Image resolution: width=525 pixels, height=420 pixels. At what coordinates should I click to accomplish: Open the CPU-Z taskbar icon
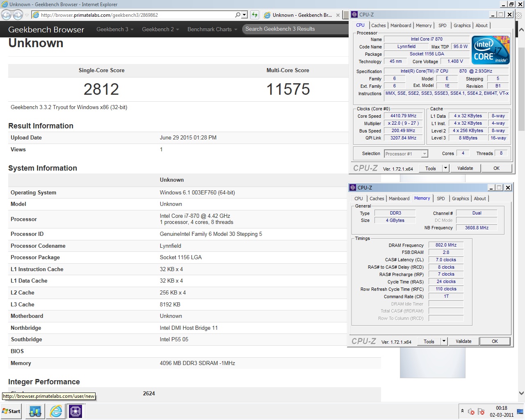coord(75,411)
